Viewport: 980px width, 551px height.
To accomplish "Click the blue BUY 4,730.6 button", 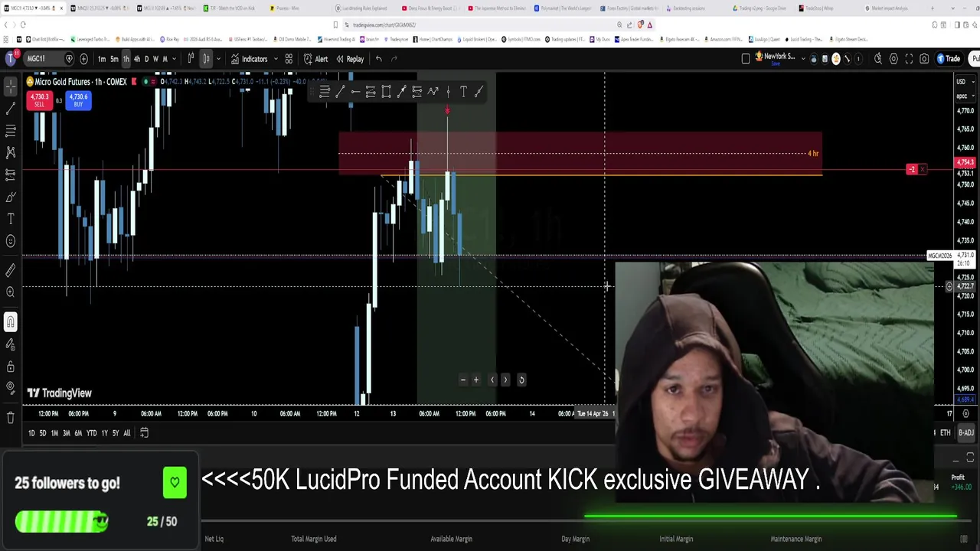I will (77, 100).
